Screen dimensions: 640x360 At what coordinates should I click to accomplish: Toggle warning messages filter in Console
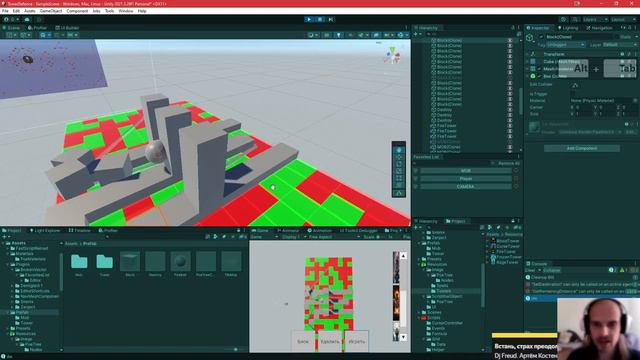(x=623, y=270)
